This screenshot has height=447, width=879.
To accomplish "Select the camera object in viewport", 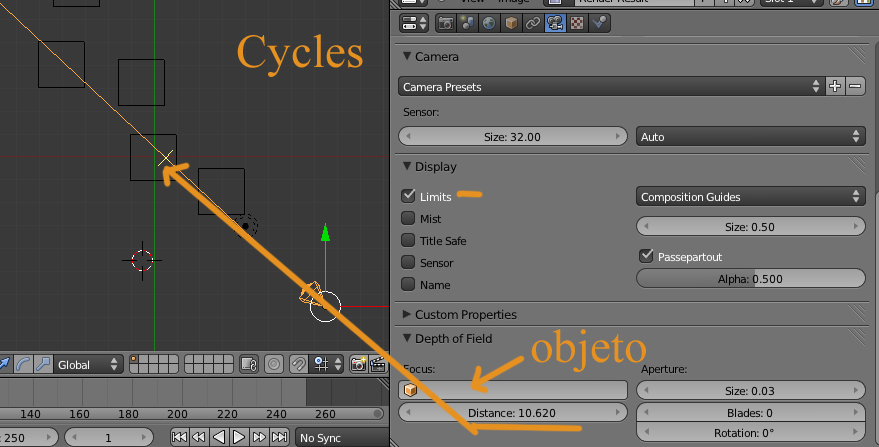I will click(310, 294).
